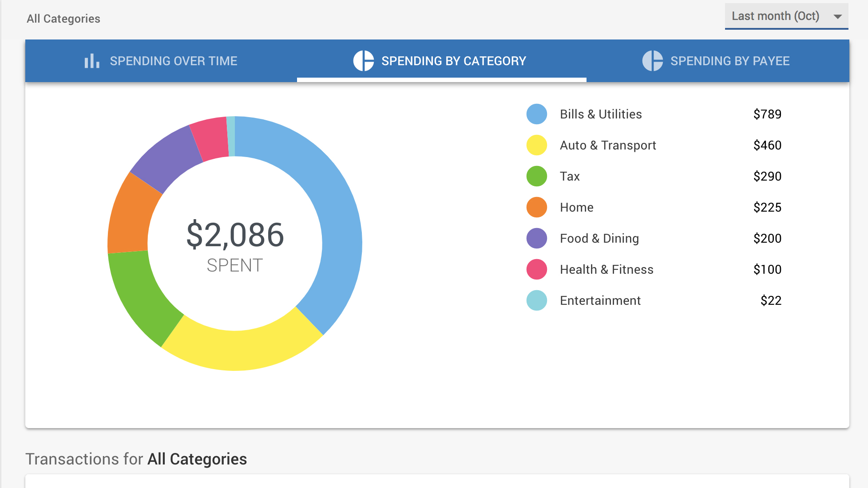Click the All Categories heading at top
The height and width of the screenshot is (488, 868).
coord(63,19)
